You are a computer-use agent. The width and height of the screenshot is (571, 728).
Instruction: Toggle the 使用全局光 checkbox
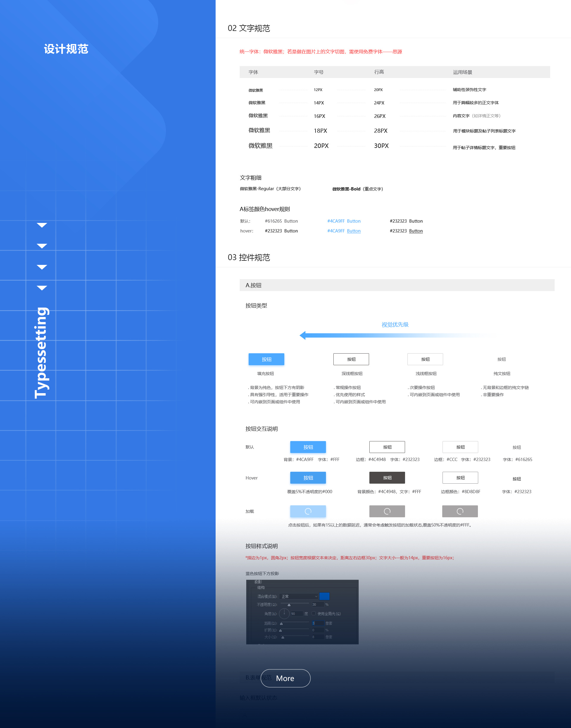pos(313,614)
